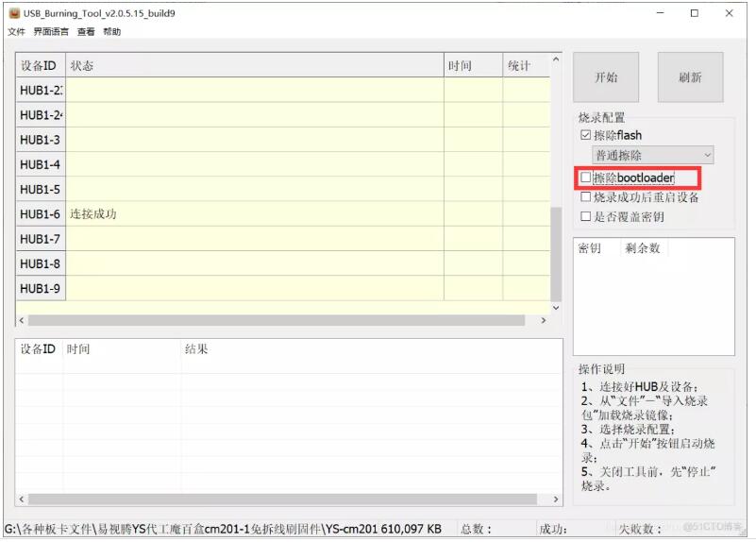Viewport: 756px width, 542px height.
Task: Open the 文件 menu
Action: tap(16, 32)
